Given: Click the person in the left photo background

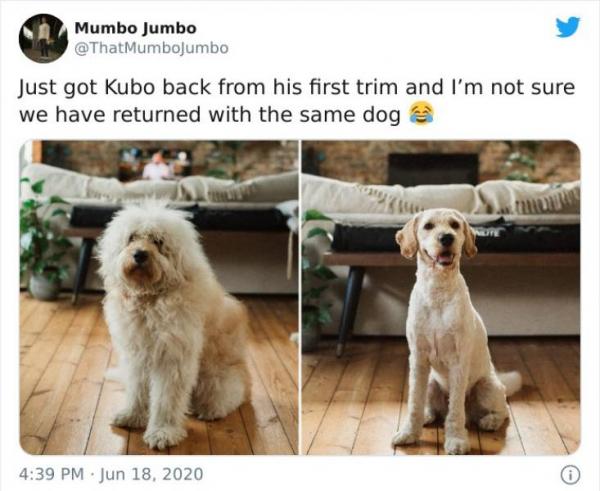Looking at the screenshot, I should 156,167.
